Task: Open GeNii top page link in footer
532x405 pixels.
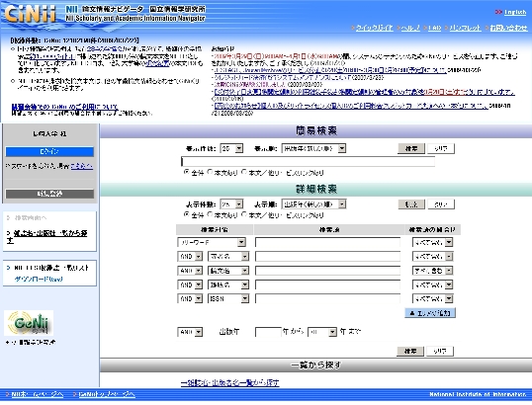Action: click(x=107, y=394)
